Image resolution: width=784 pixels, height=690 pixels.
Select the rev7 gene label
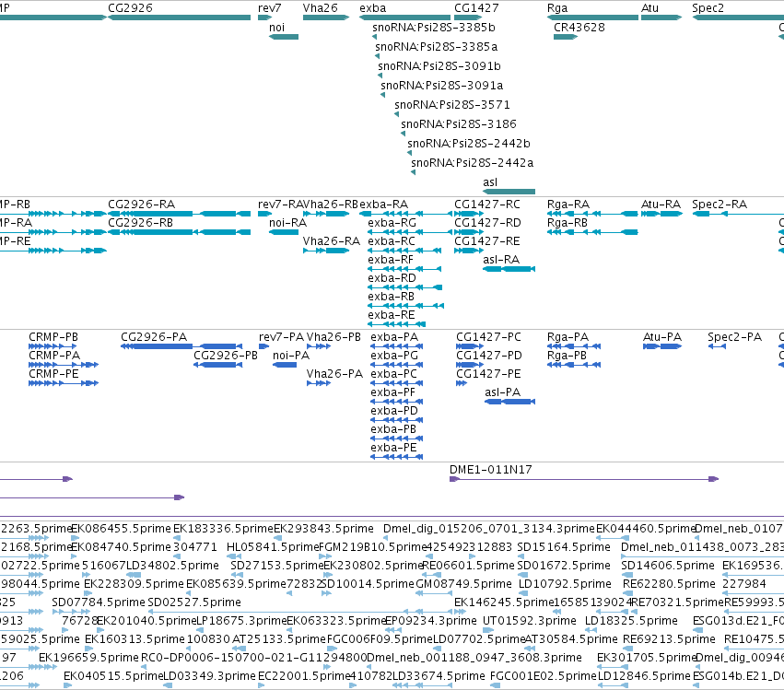point(270,8)
